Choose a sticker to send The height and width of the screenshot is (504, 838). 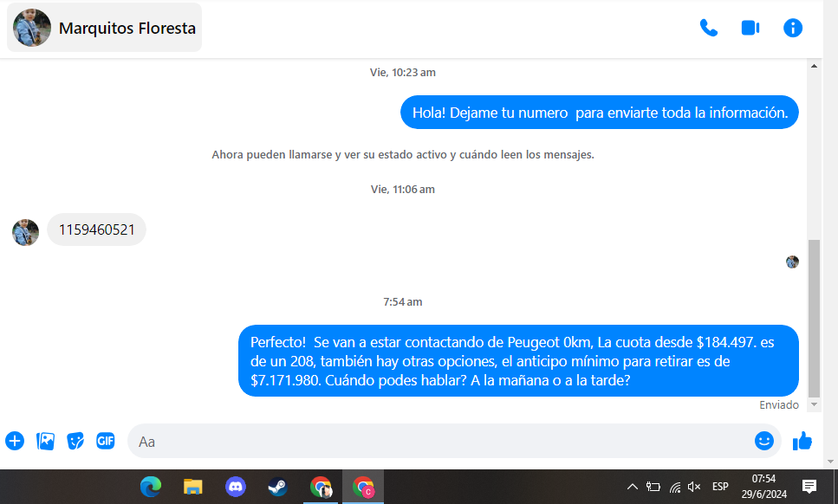[75, 441]
